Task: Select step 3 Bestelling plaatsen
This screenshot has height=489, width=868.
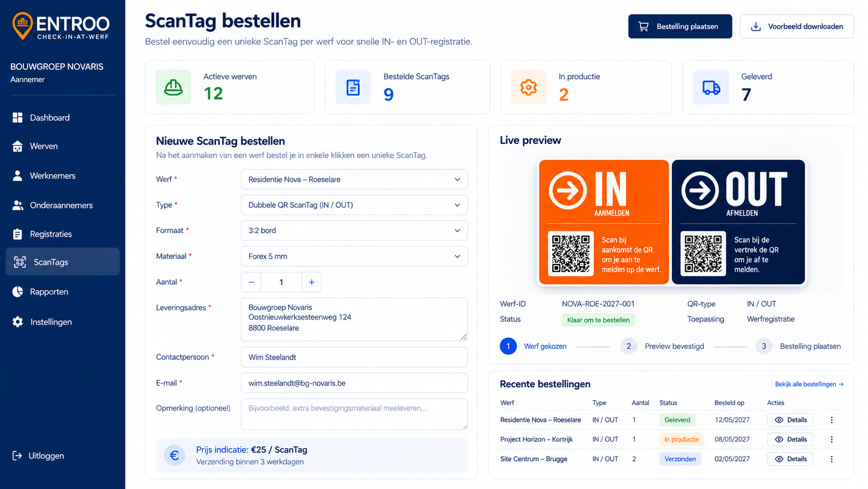Action: (x=798, y=346)
